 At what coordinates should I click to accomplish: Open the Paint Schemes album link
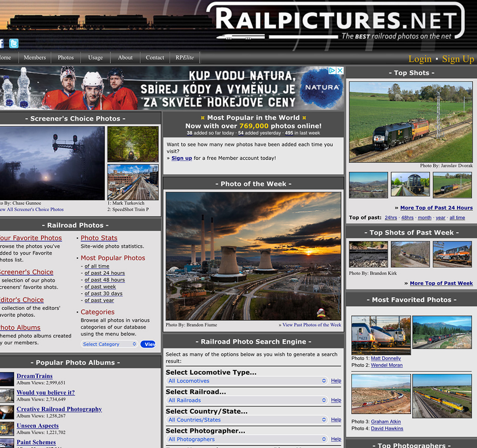[x=36, y=442]
